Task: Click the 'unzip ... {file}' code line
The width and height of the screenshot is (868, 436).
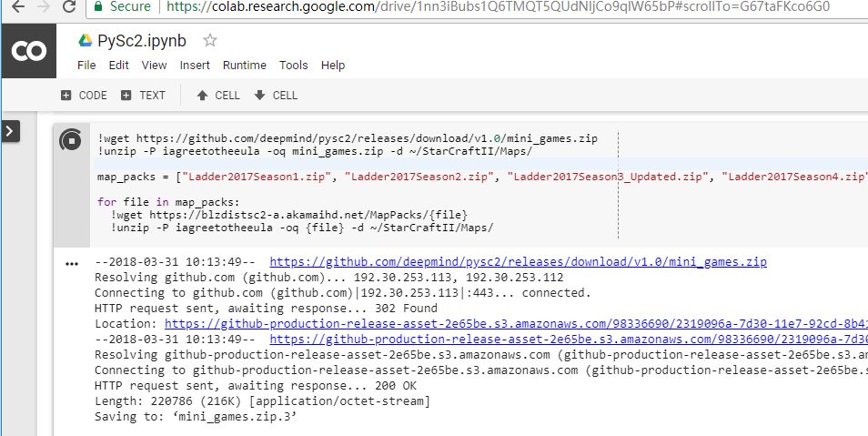Action: coord(302,228)
